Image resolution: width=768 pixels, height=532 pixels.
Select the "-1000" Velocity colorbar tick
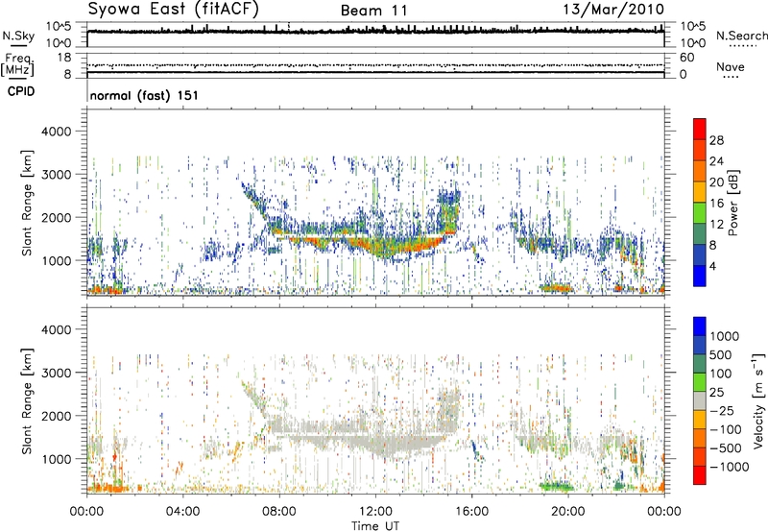pos(730,467)
